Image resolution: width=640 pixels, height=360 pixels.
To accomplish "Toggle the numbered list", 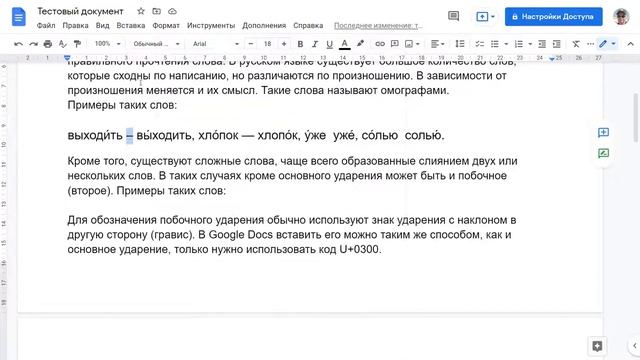I will click(518, 44).
